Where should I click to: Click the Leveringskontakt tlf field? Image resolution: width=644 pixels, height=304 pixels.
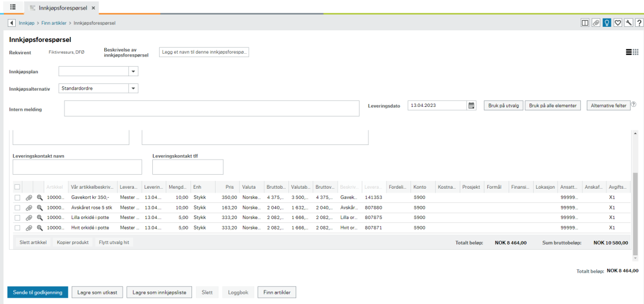188,167
